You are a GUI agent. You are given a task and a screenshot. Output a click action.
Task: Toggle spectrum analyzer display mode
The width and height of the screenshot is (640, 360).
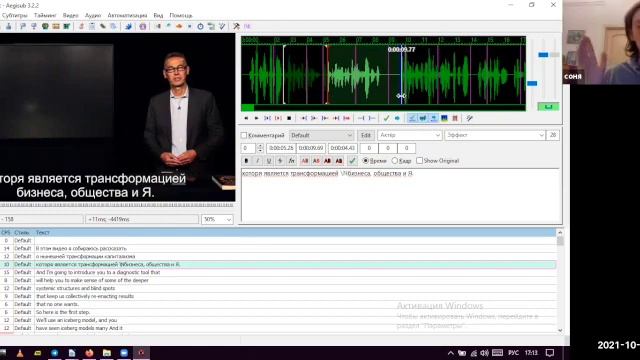pos(444,118)
